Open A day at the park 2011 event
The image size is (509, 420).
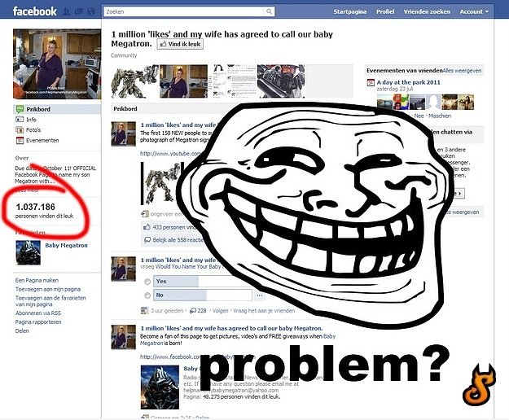408,82
